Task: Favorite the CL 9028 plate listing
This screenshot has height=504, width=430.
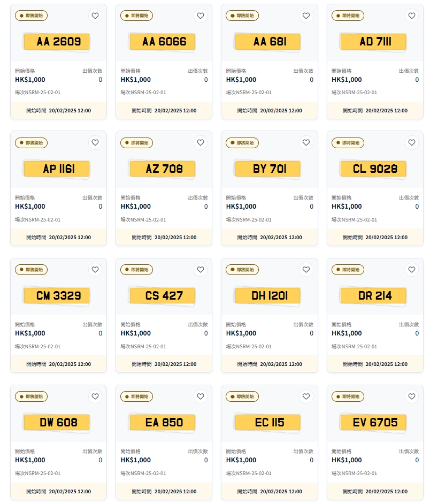Action: click(x=412, y=143)
